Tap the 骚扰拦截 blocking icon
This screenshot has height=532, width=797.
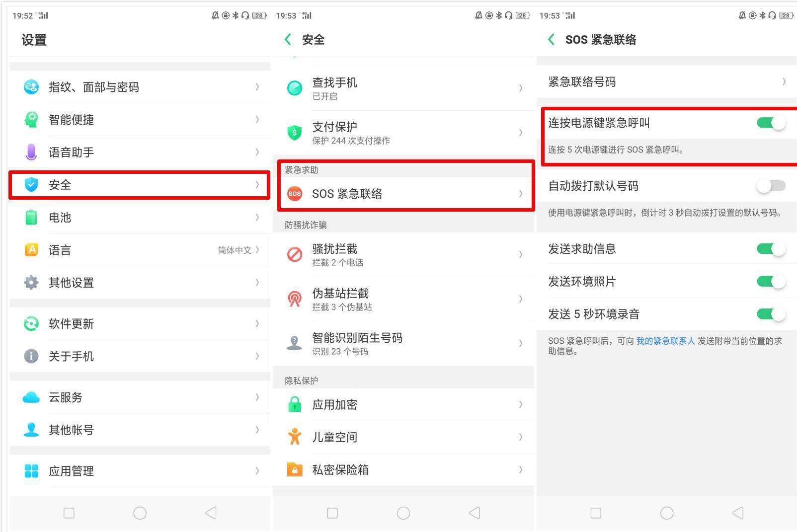pos(295,254)
